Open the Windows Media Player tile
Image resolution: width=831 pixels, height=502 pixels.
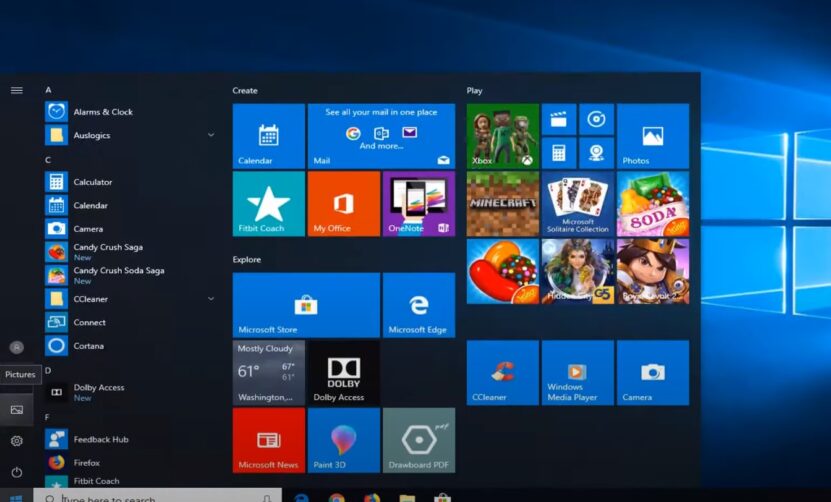pos(578,373)
